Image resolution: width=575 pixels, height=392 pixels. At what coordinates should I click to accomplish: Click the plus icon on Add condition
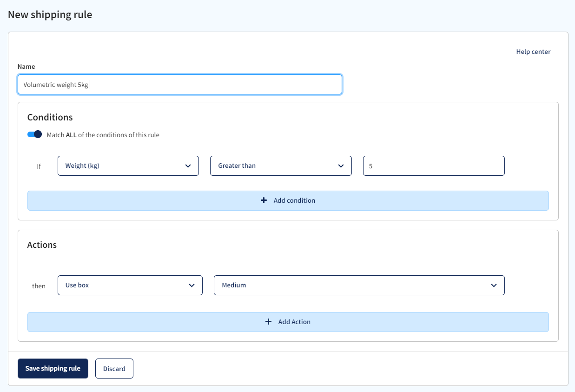pyautogui.click(x=264, y=200)
